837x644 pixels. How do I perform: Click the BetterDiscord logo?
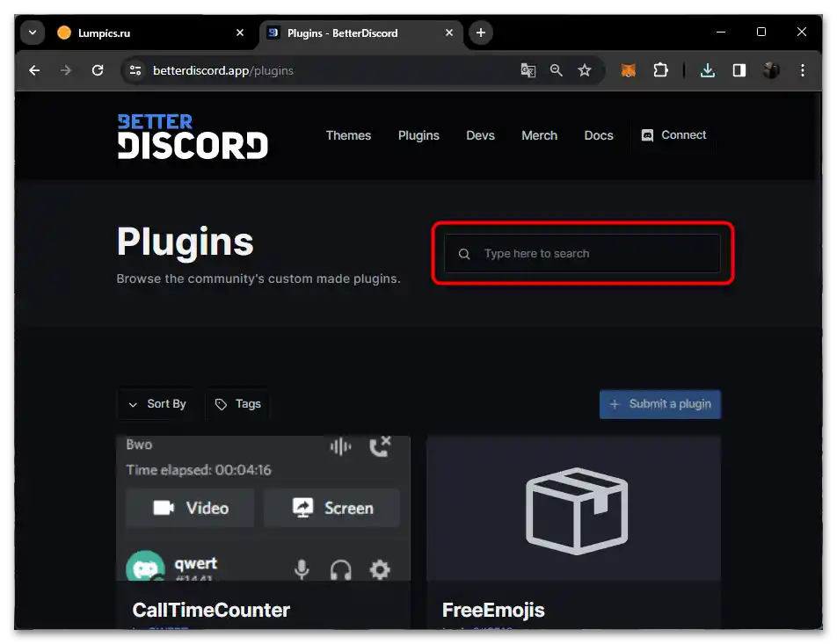(193, 136)
